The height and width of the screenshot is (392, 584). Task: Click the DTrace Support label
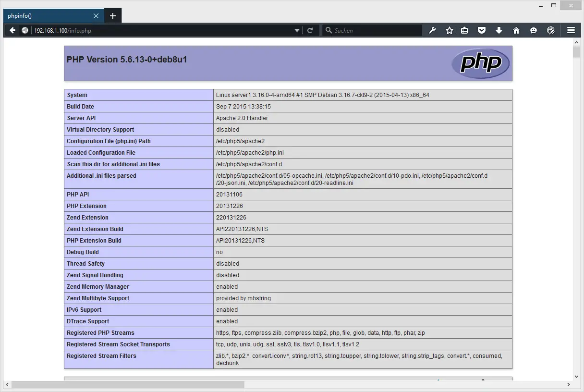tap(88, 321)
